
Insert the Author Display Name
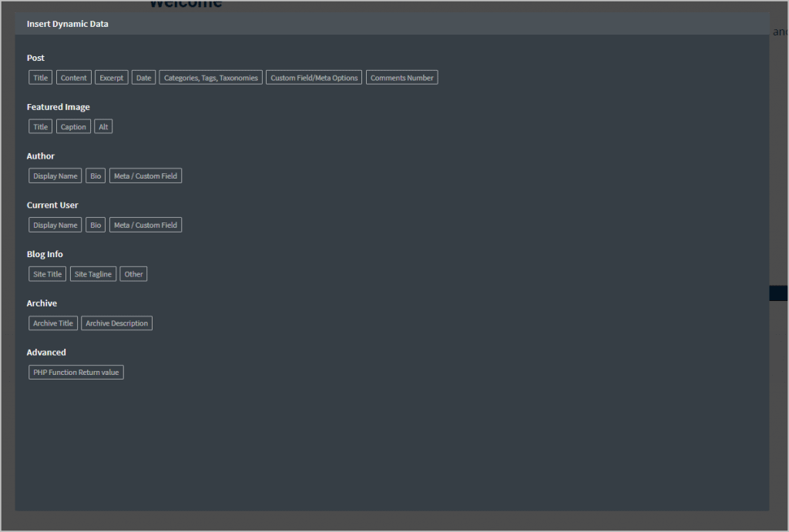[x=55, y=175]
